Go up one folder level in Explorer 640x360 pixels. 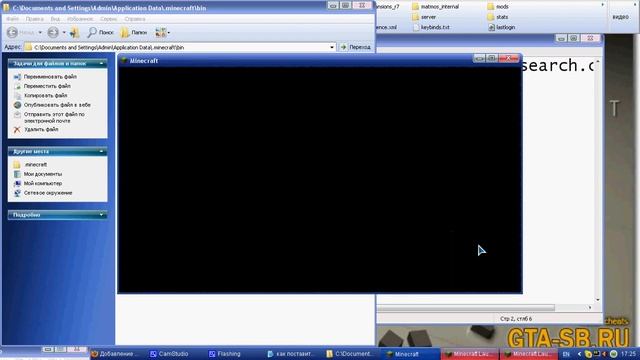point(74,32)
